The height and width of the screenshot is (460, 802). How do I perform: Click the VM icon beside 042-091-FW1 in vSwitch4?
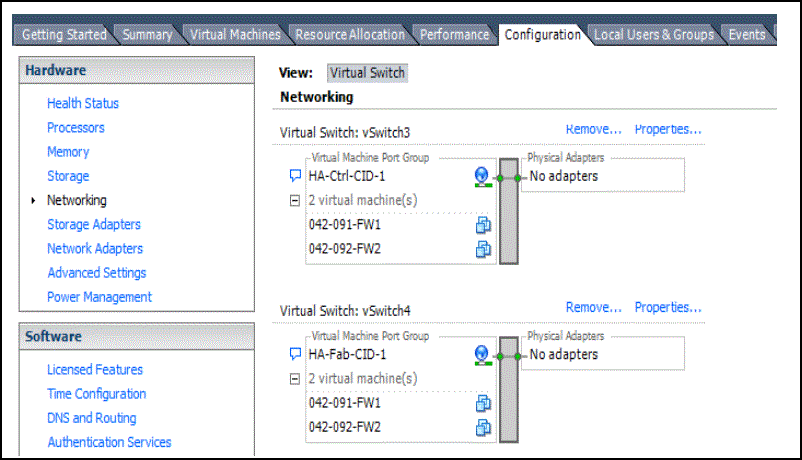[x=483, y=403]
